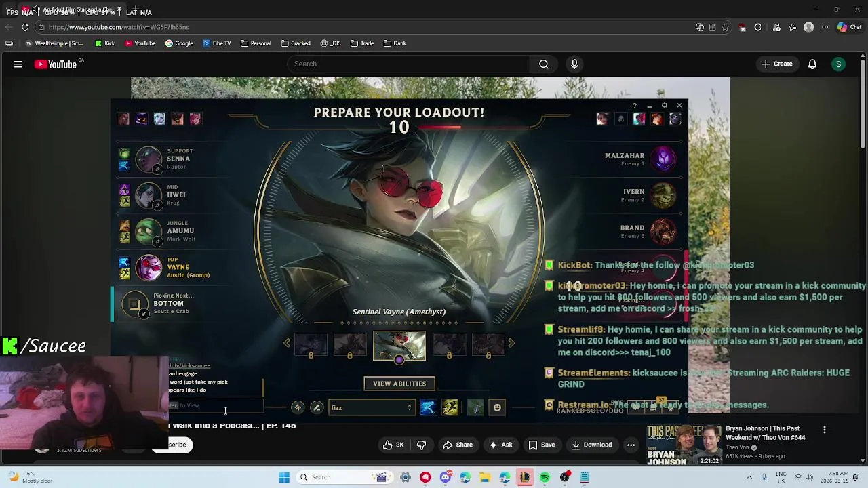The image size is (868, 488).
Task: Expand the Dank bookmarks folder
Action: (395, 43)
